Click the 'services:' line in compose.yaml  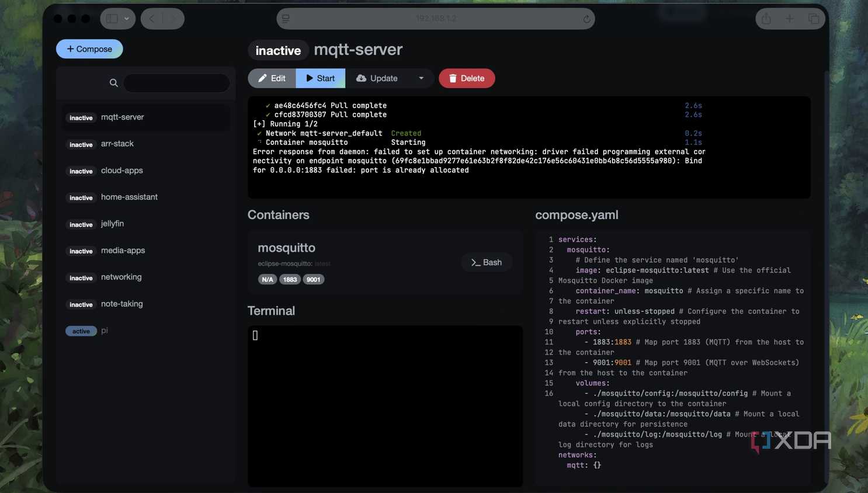click(577, 239)
